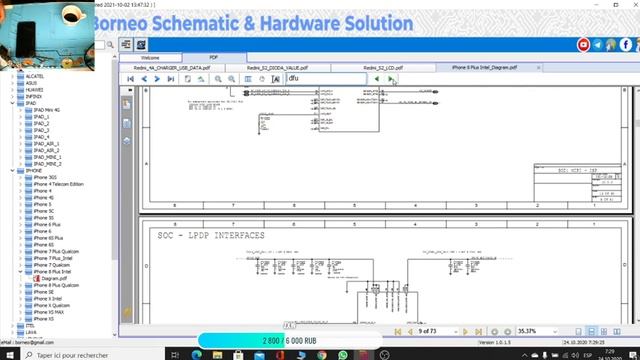Go to previous page gold arrow at bottom
Screen dimensions: 640x360
pyautogui.click(x=410, y=331)
